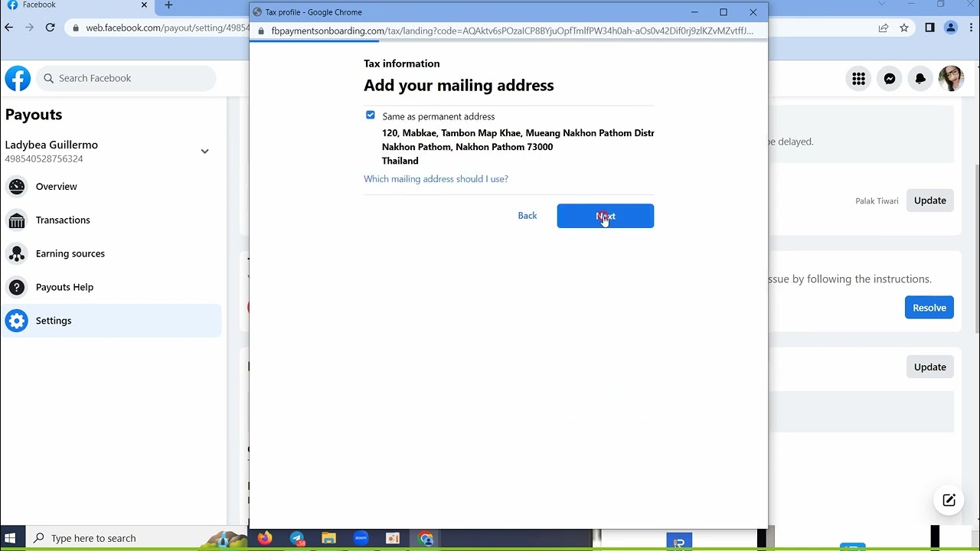The image size is (980, 551).
Task: Open a new browser tab
Action: tap(168, 5)
